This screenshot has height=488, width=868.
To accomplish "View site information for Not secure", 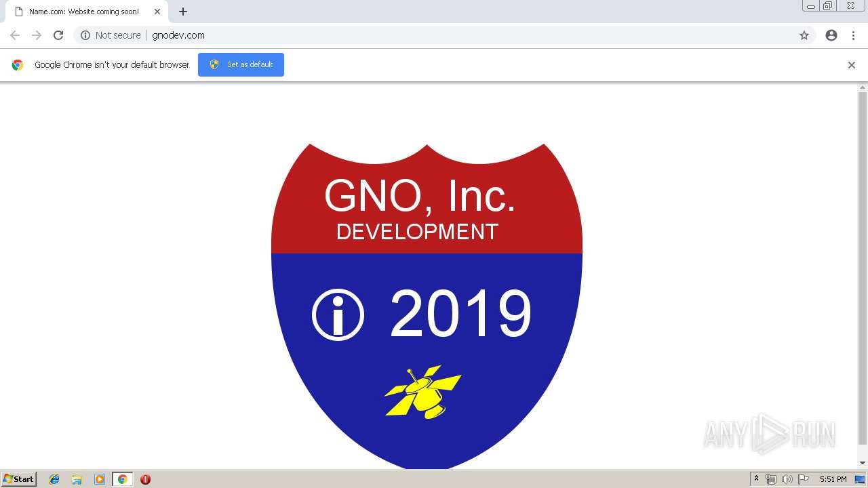I will [x=85, y=35].
